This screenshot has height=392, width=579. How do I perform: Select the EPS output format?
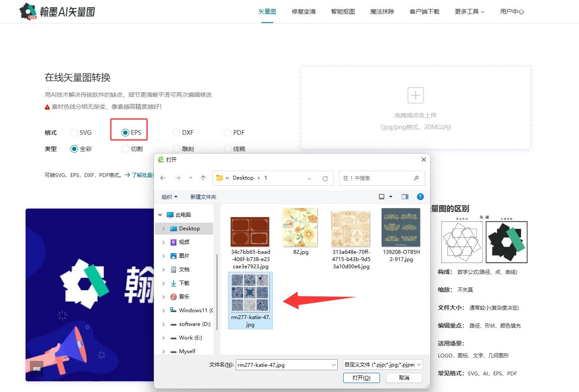click(124, 132)
